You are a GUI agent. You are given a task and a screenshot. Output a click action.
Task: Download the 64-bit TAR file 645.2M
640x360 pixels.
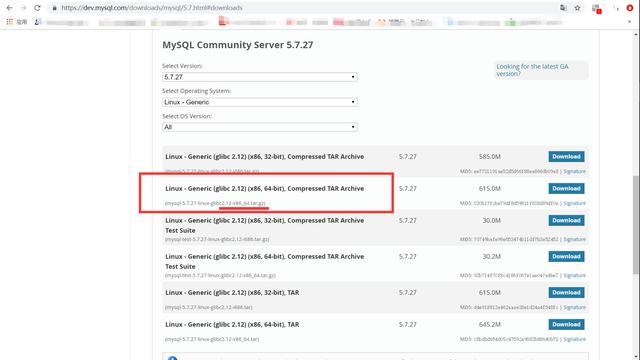566,324
